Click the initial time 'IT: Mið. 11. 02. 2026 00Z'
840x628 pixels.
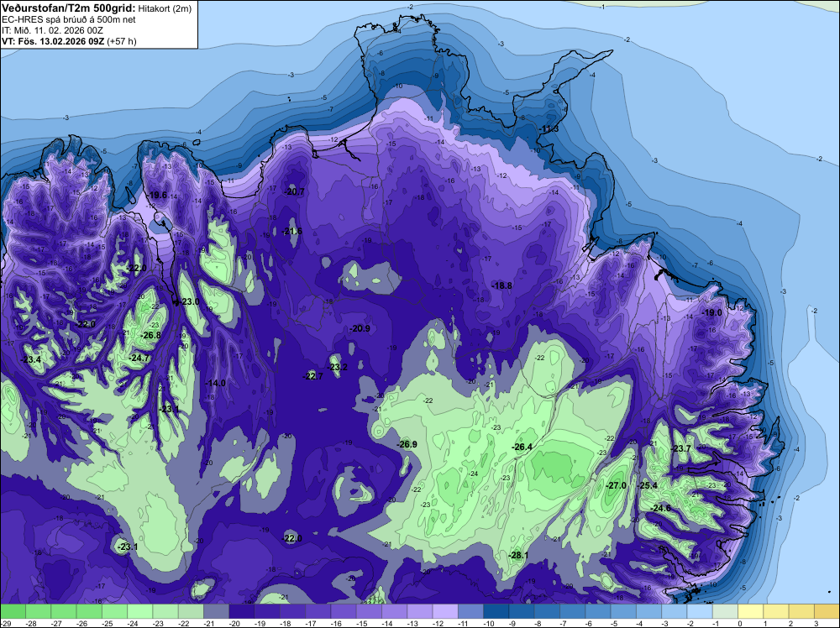click(52, 30)
